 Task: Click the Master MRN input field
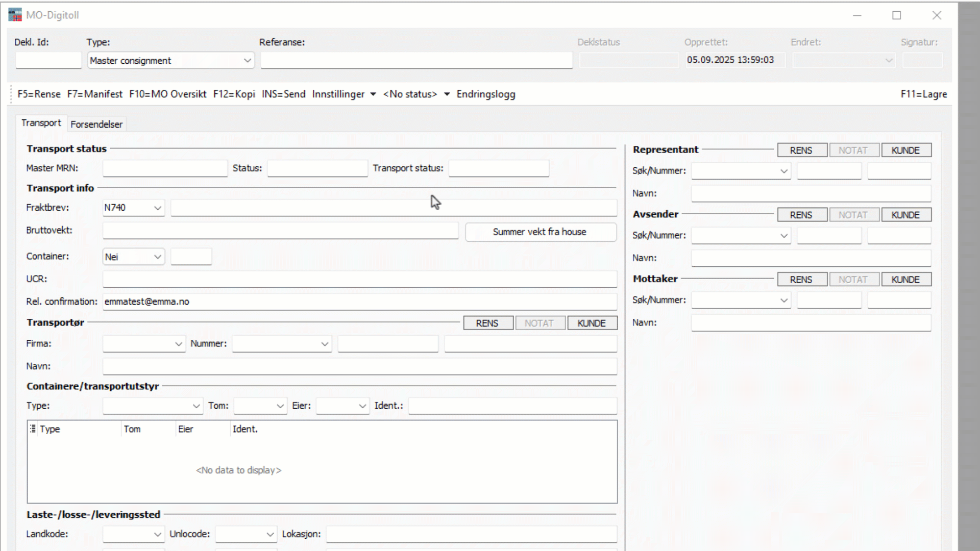tap(165, 168)
